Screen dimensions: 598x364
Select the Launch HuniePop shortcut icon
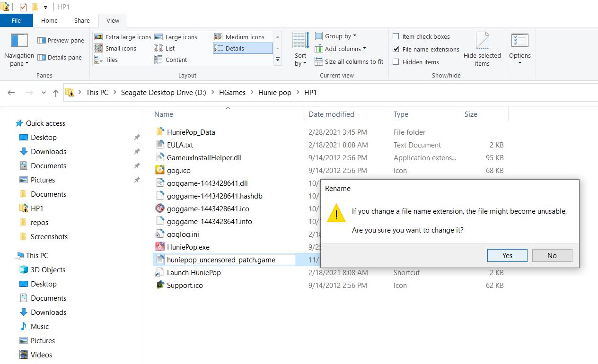click(x=159, y=272)
